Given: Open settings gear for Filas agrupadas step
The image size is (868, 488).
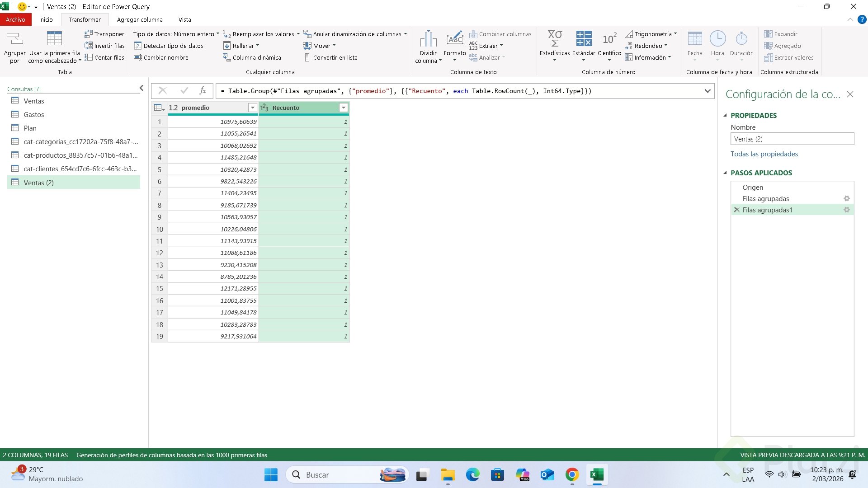Looking at the screenshot, I should click(846, 198).
